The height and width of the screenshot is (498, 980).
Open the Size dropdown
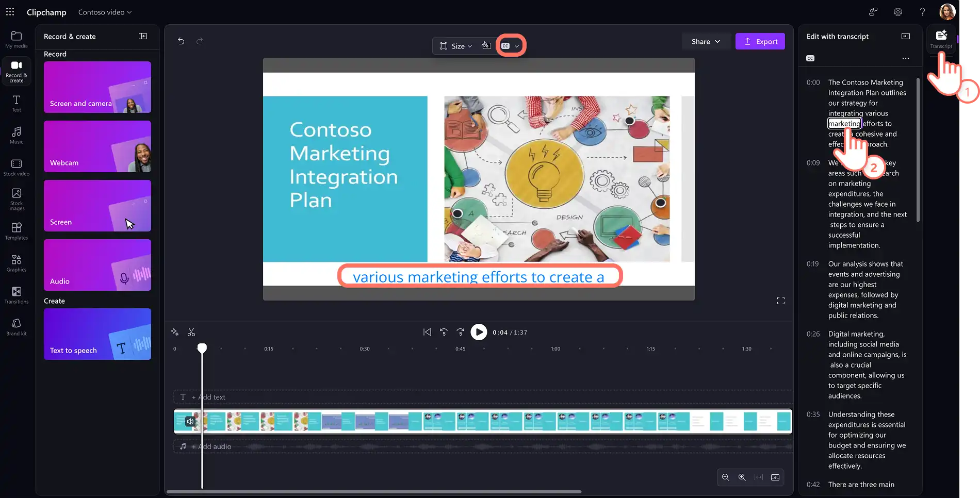click(455, 46)
